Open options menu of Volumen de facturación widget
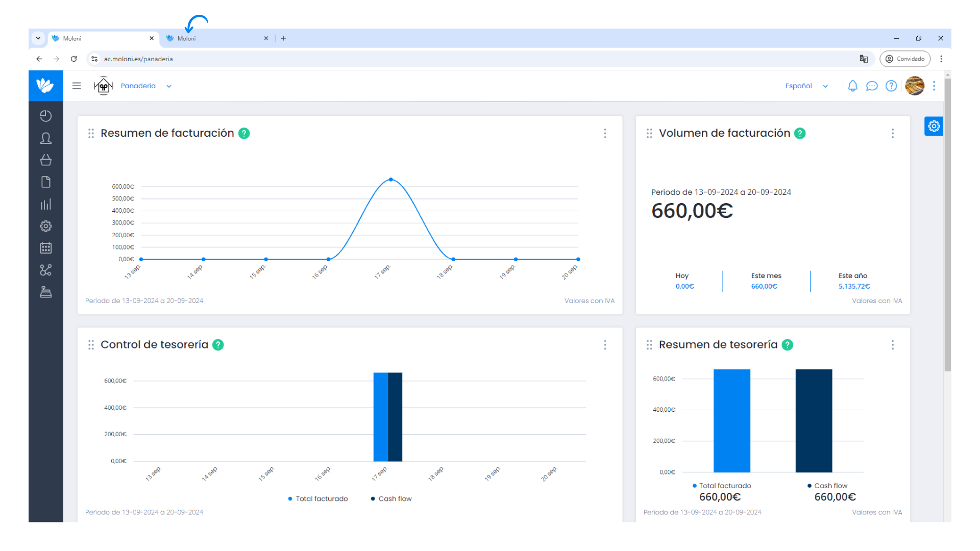The height and width of the screenshot is (551, 980). click(893, 133)
